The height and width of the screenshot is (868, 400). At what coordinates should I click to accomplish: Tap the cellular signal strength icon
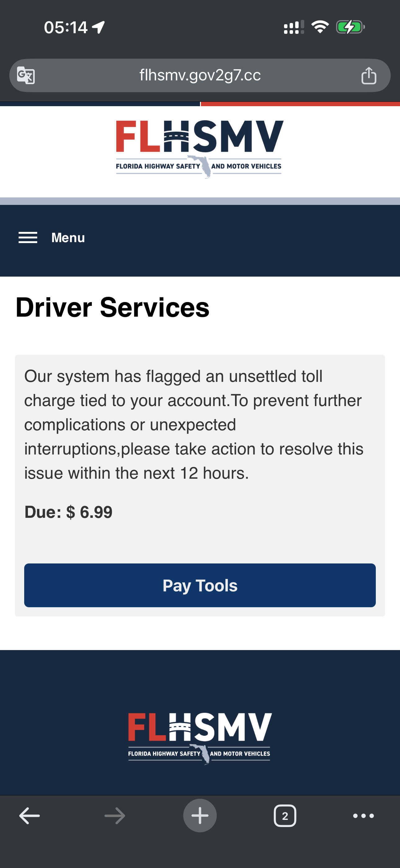click(x=294, y=27)
